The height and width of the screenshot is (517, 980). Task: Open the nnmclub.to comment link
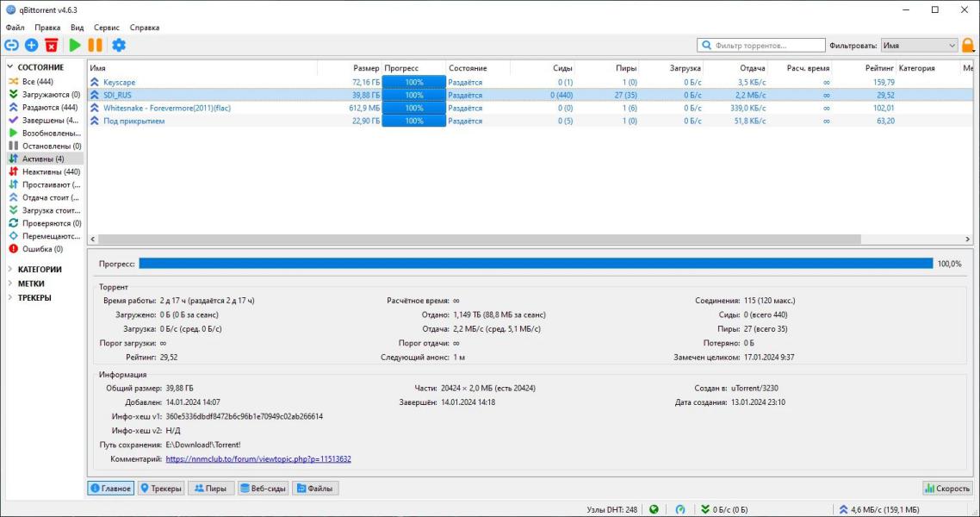(258, 459)
